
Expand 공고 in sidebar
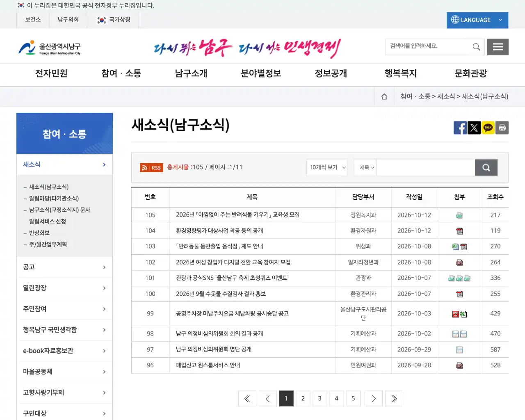pos(64,267)
